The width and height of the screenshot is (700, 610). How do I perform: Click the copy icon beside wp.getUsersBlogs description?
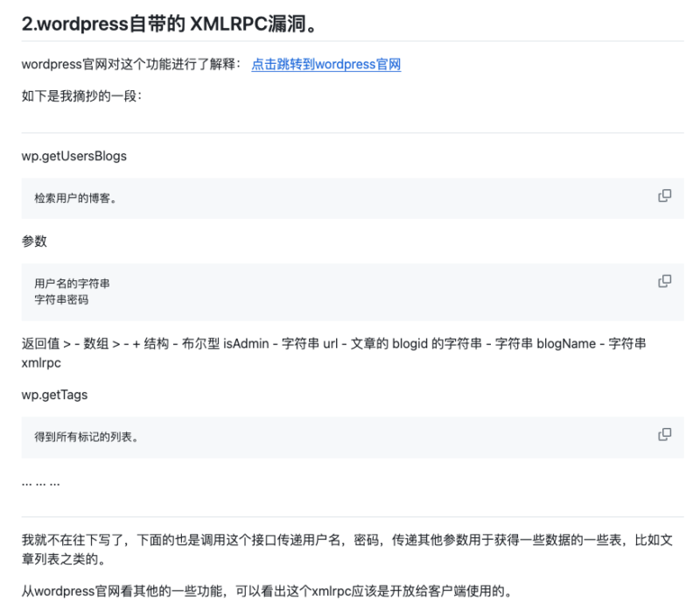[665, 197]
